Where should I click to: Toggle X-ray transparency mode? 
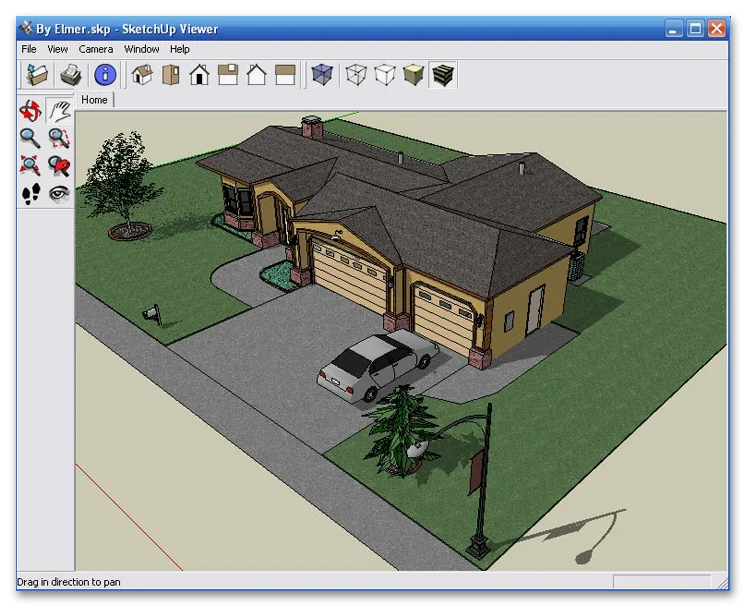321,74
